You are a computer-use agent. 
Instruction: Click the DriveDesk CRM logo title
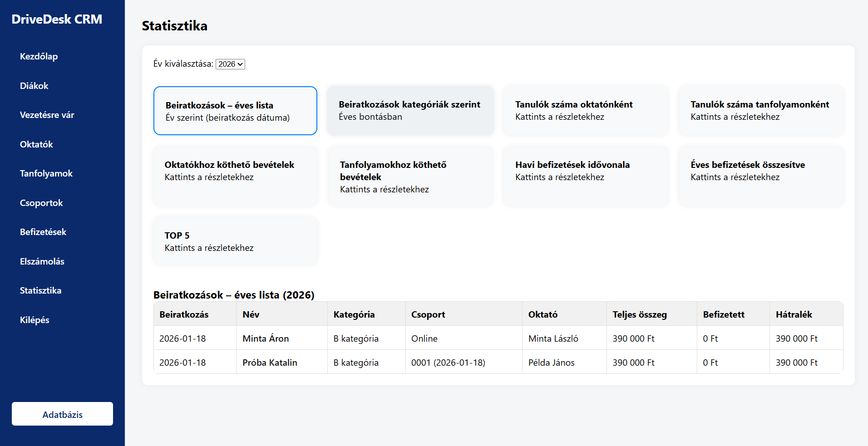(57, 19)
